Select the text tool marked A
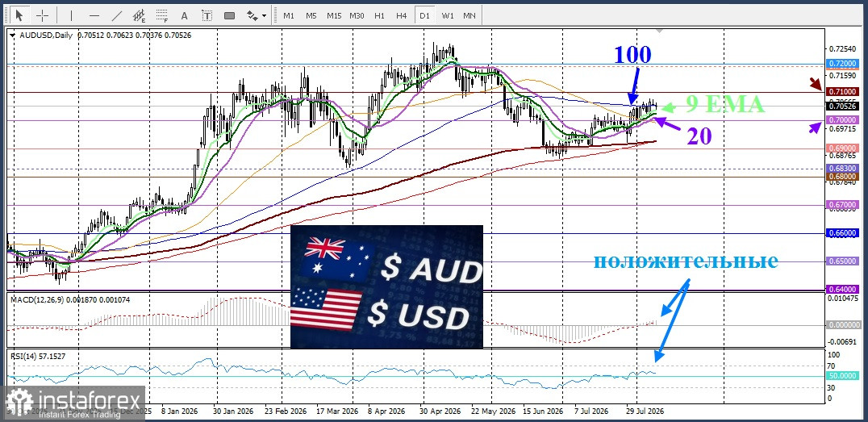Viewport: 868px width, 422px height. (x=185, y=15)
